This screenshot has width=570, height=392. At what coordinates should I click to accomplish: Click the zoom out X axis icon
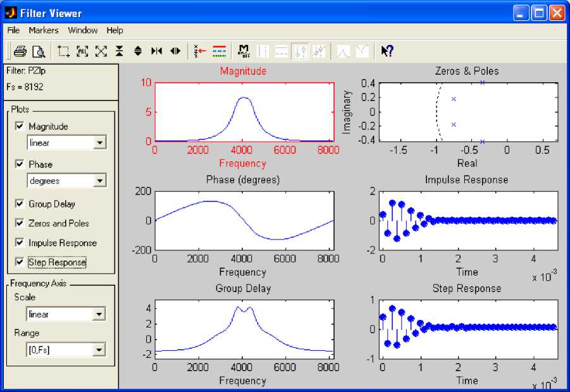click(175, 51)
